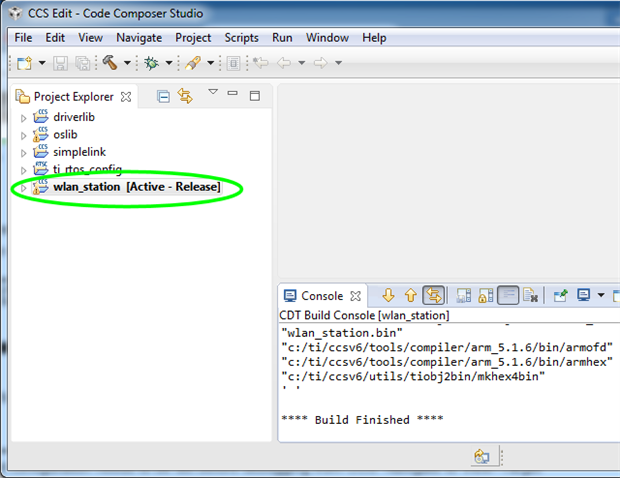
Task: Expand the New wizard dropdown arrow
Action: (42, 63)
